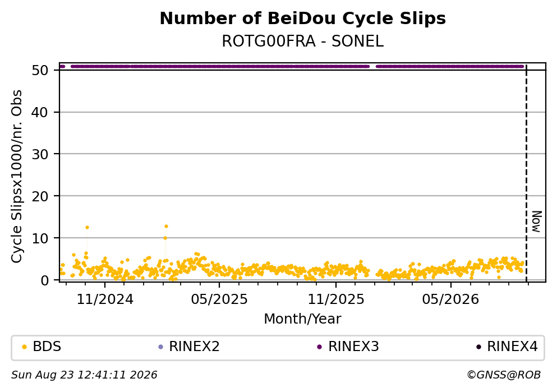Click the 11/2025 x-axis tick label
The height and width of the screenshot is (392, 557).
tap(335, 299)
